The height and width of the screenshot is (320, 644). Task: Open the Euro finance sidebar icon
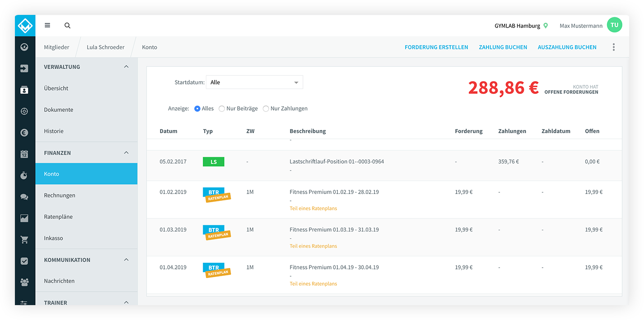[x=24, y=133]
